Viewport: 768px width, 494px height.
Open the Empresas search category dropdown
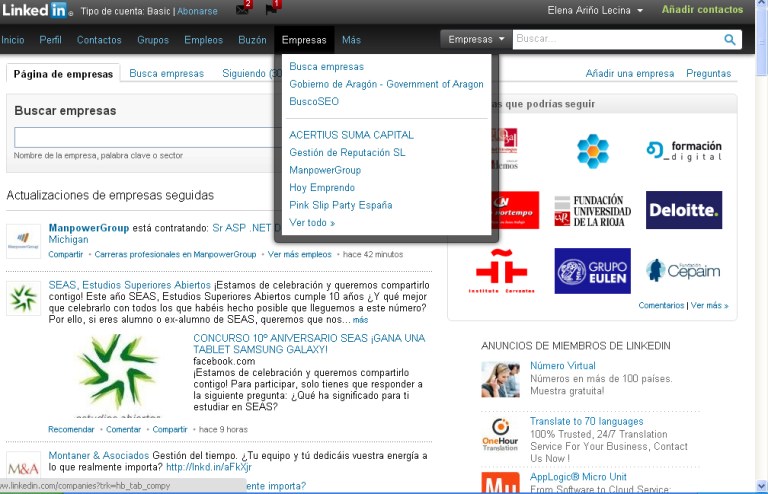click(x=476, y=40)
